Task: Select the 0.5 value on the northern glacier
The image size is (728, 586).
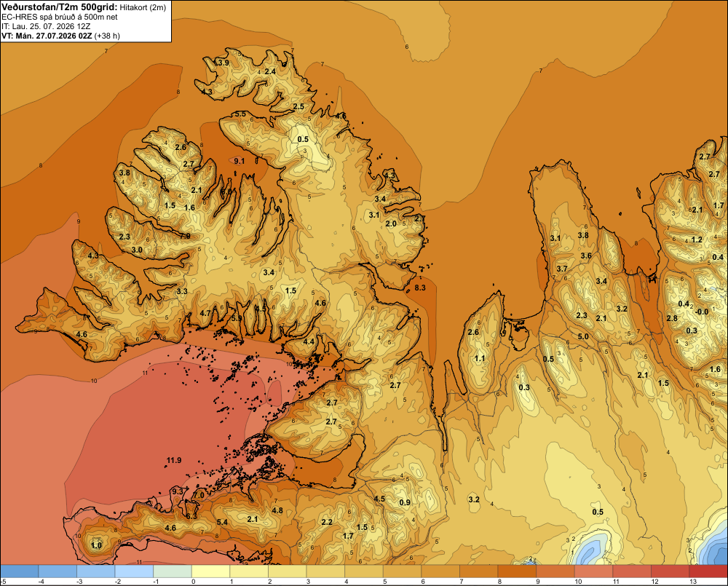Action: point(303,139)
